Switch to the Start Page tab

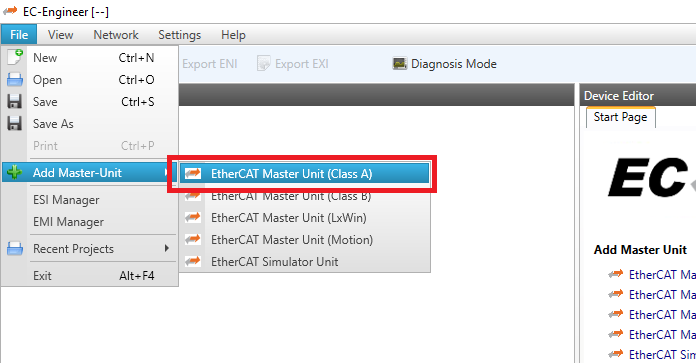click(x=620, y=117)
